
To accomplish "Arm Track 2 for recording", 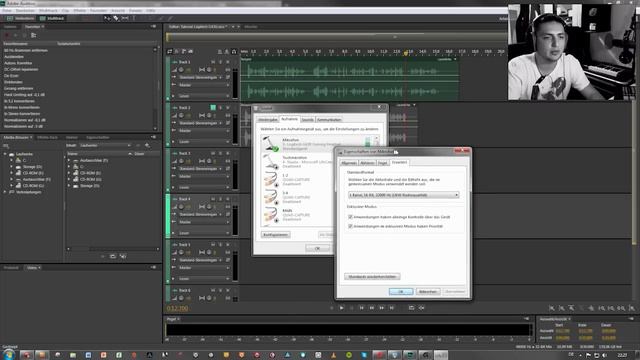I will (228, 107).
